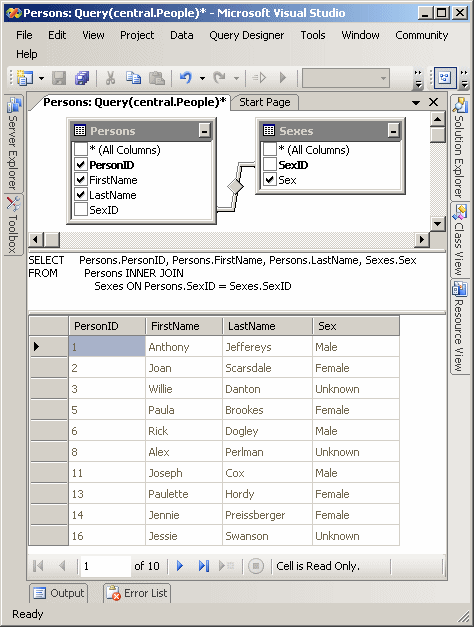Image resolution: width=474 pixels, height=627 pixels.
Task: Collapse the Persons table box
Action: click(x=204, y=130)
